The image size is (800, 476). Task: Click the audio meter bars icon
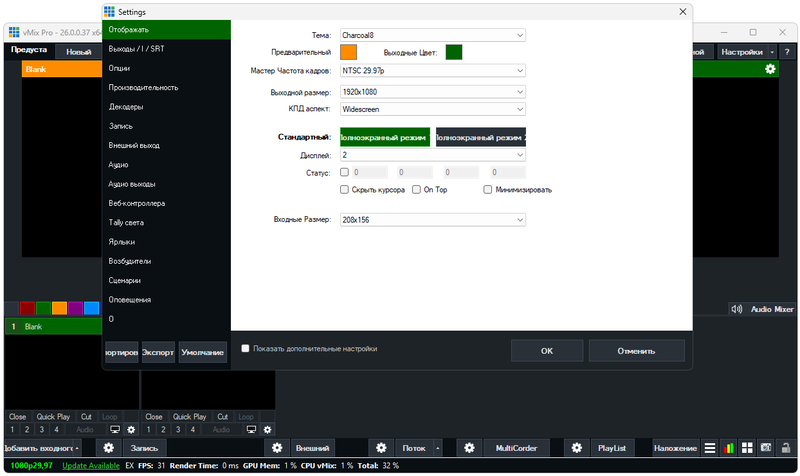729,448
